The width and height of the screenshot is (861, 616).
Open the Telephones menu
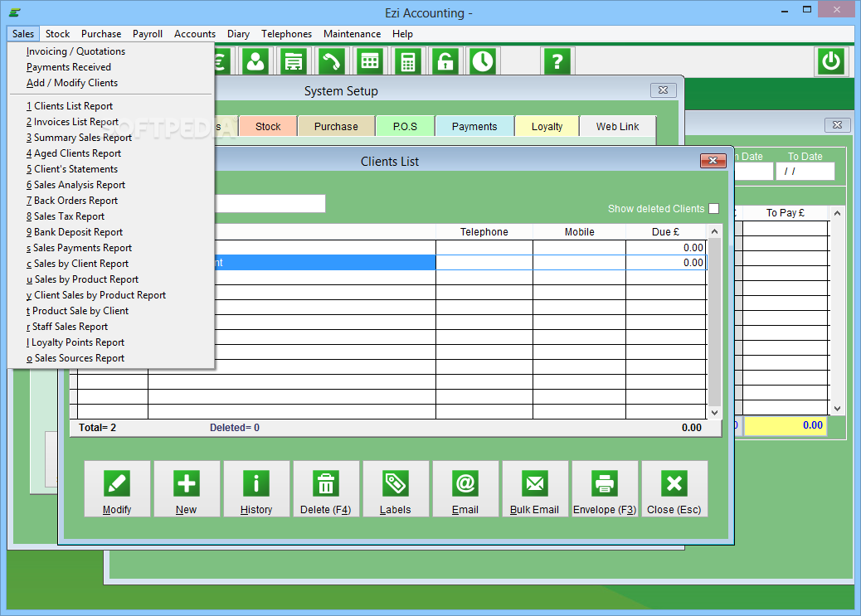coord(287,33)
